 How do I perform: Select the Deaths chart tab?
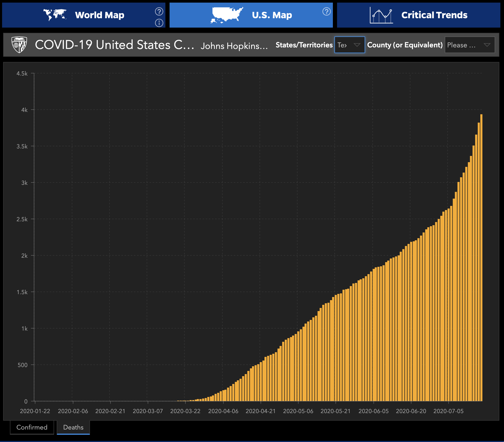pyautogui.click(x=73, y=427)
